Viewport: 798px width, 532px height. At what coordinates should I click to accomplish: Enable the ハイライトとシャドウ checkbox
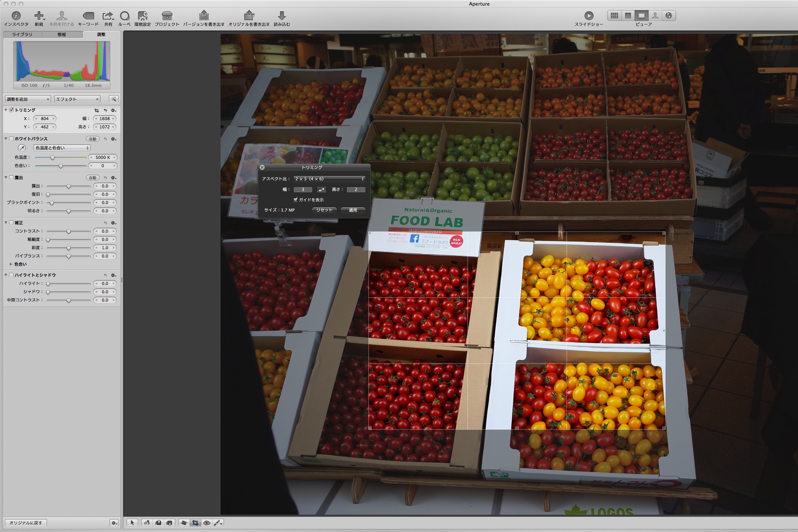coord(12,275)
